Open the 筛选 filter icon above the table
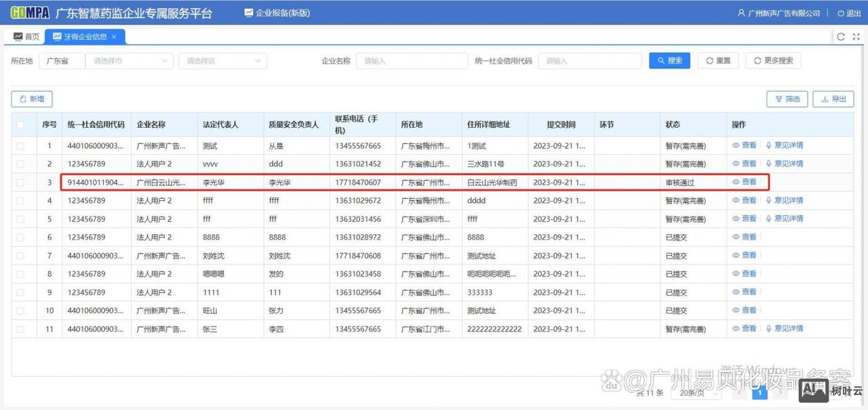This screenshot has width=868, height=410. tap(787, 98)
